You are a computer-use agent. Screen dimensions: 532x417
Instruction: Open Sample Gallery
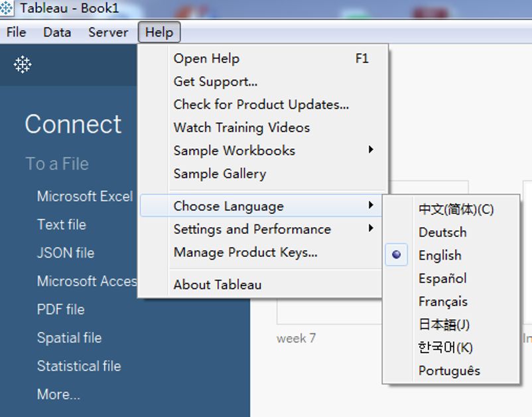(263, 174)
